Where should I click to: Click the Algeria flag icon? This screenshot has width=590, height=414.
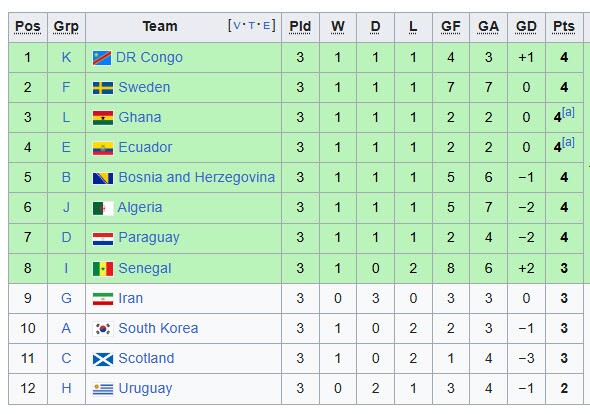pos(103,208)
